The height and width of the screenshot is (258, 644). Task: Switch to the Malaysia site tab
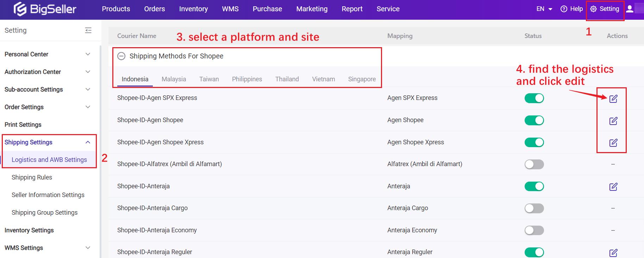(x=174, y=79)
